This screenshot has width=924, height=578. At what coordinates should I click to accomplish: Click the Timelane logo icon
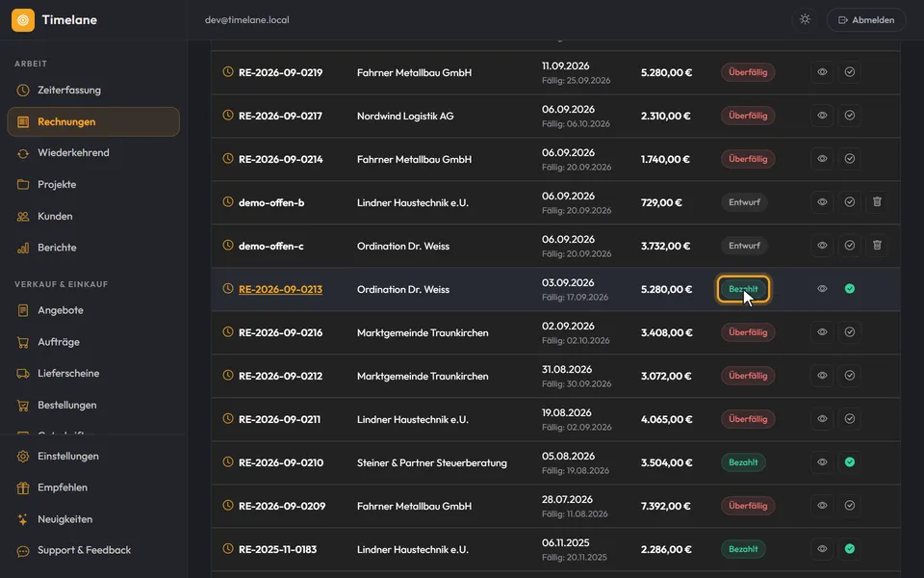[23, 20]
